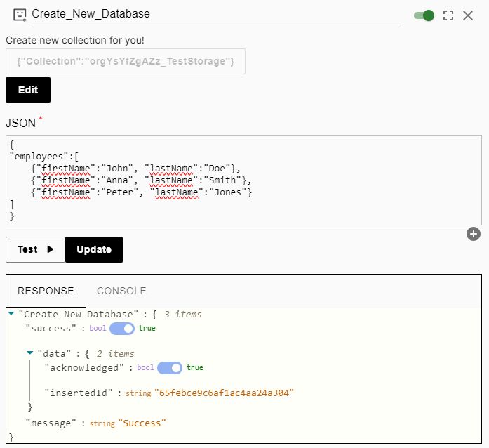Switch to the CONSOLE tab
Screen dimensions: 489x448
pyautogui.click(x=121, y=291)
